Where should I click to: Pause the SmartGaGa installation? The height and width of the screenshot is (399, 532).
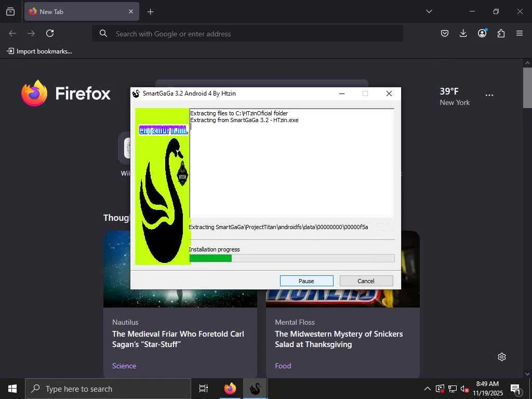tap(307, 281)
